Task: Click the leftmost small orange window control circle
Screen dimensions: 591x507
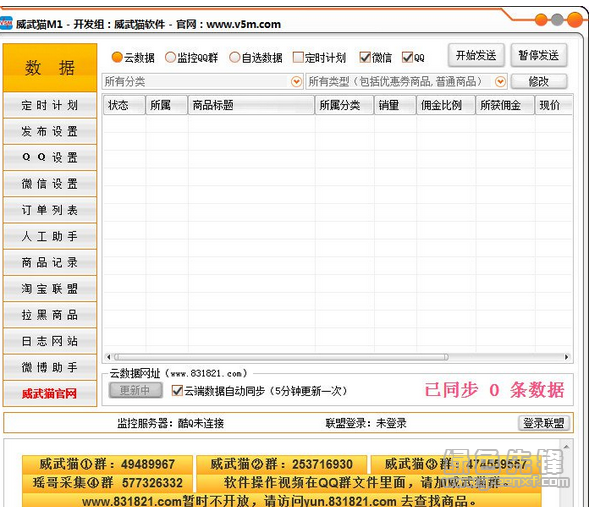Action: coord(542,20)
